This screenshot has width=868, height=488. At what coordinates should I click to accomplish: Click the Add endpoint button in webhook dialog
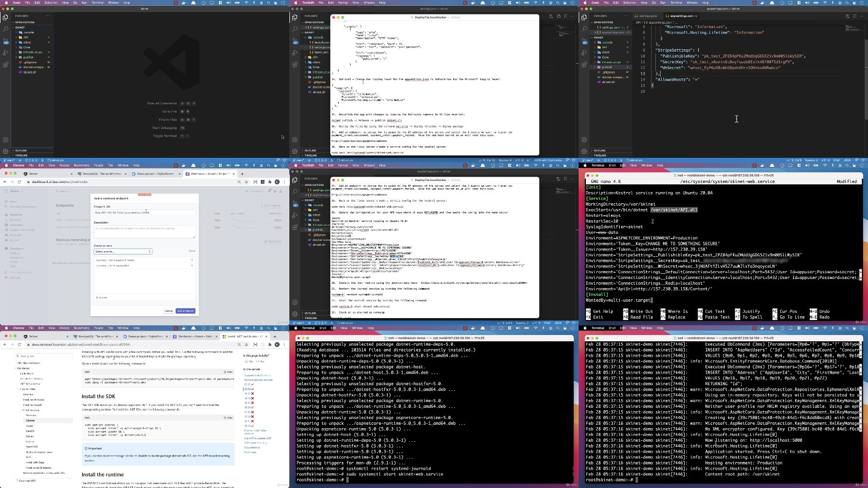point(186,311)
